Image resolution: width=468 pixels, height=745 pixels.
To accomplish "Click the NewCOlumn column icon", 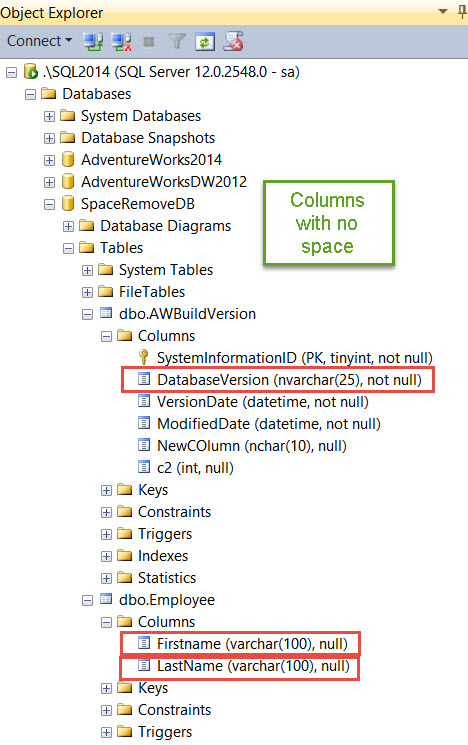I will (144, 445).
